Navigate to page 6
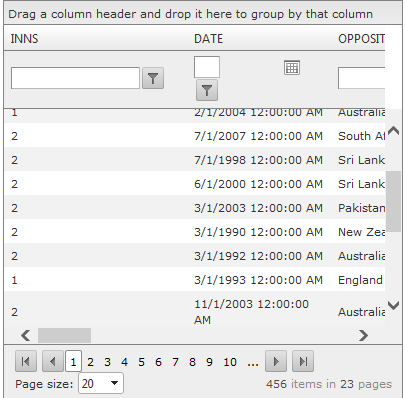 158,362
